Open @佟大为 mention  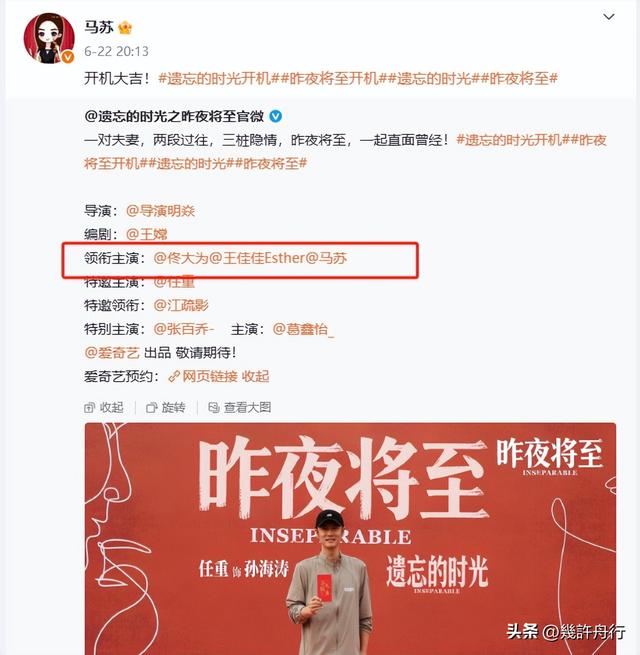181,258
